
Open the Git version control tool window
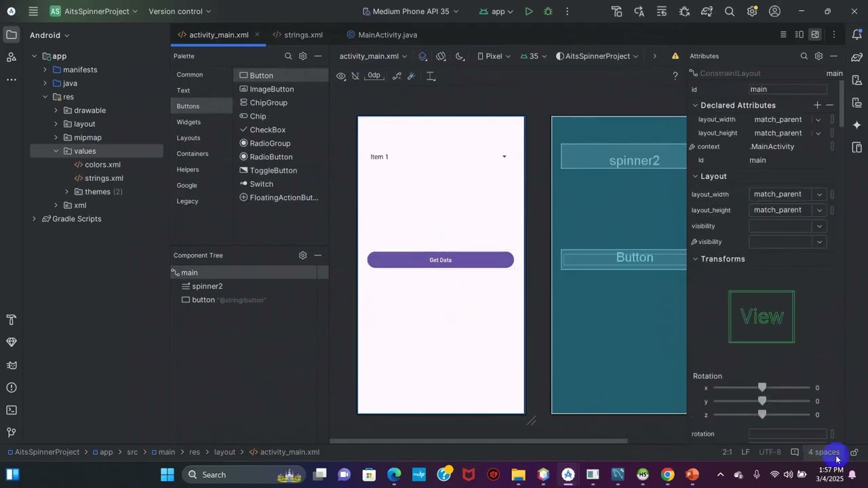[12, 432]
